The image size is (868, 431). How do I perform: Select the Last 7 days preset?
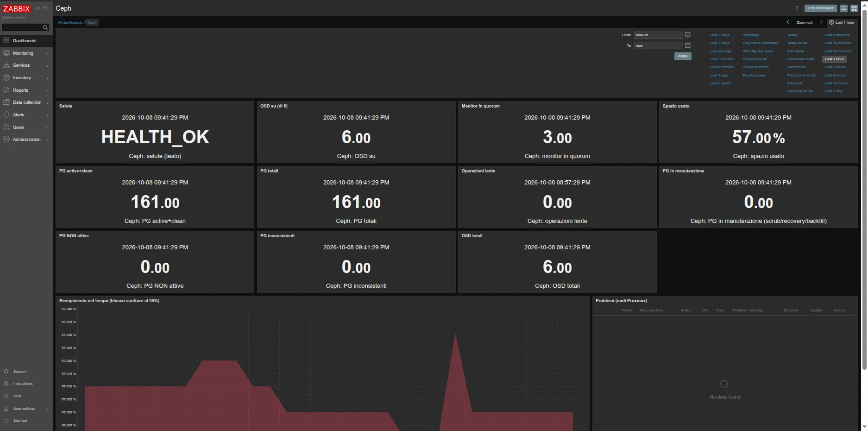pos(720,43)
